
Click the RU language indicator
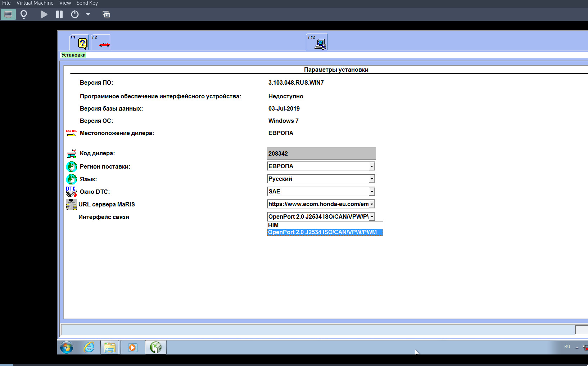(x=567, y=347)
